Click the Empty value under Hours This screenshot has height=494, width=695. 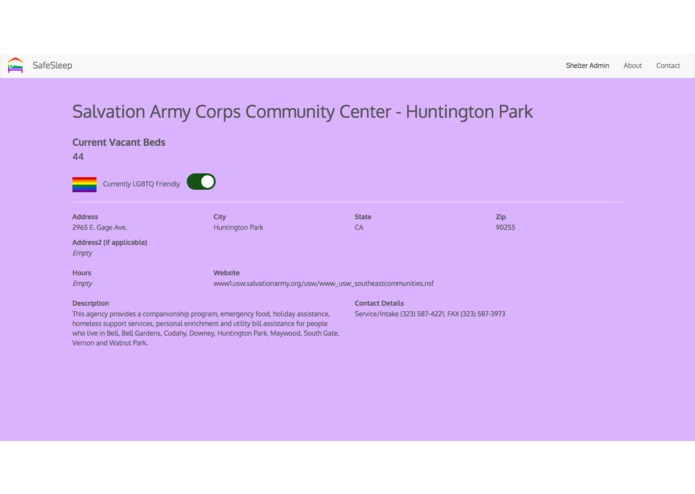[82, 284]
